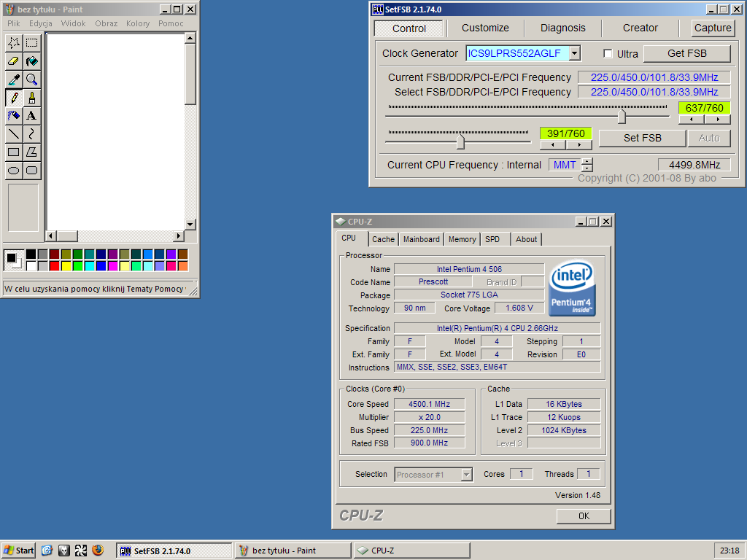Go to the Creator tab in SetFSB
The height and width of the screenshot is (560, 747).
(x=640, y=28)
